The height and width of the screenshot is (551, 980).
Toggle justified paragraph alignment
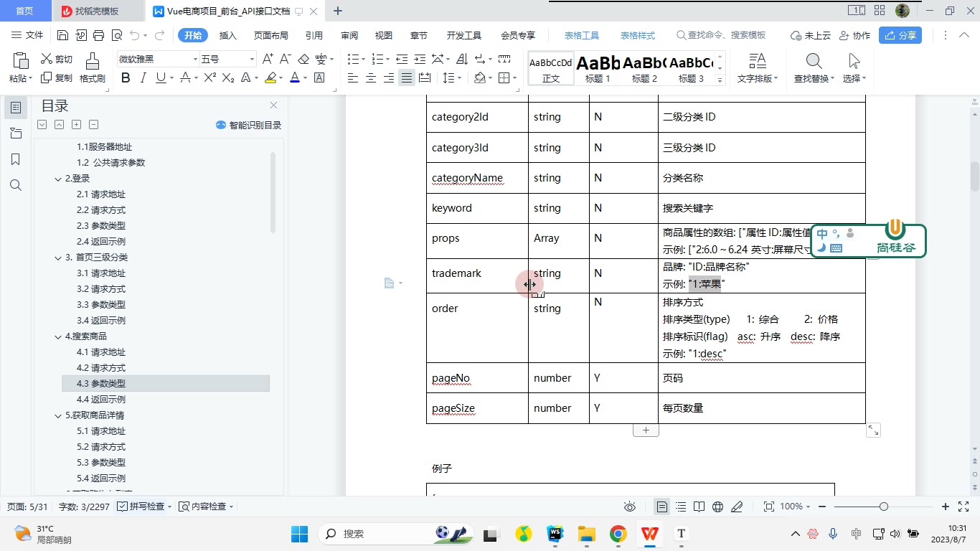[x=407, y=77]
